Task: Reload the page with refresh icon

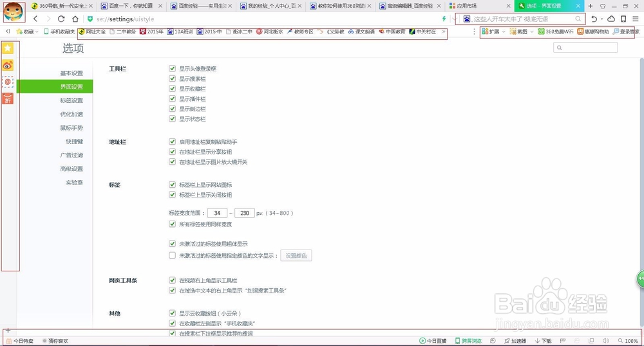Action: [61, 19]
